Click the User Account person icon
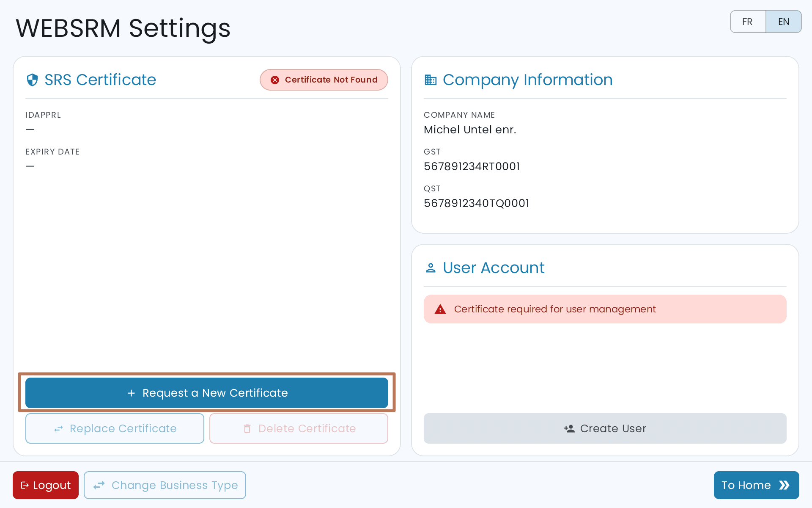Screen dimensions: 812x508 431,268
